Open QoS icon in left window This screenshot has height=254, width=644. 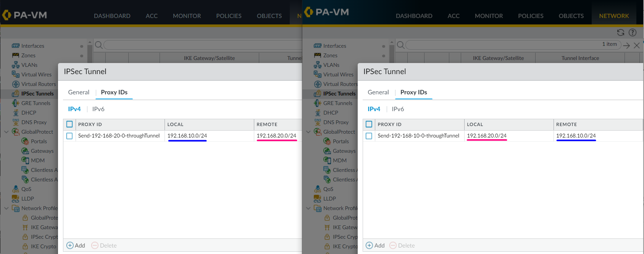pyautogui.click(x=16, y=189)
